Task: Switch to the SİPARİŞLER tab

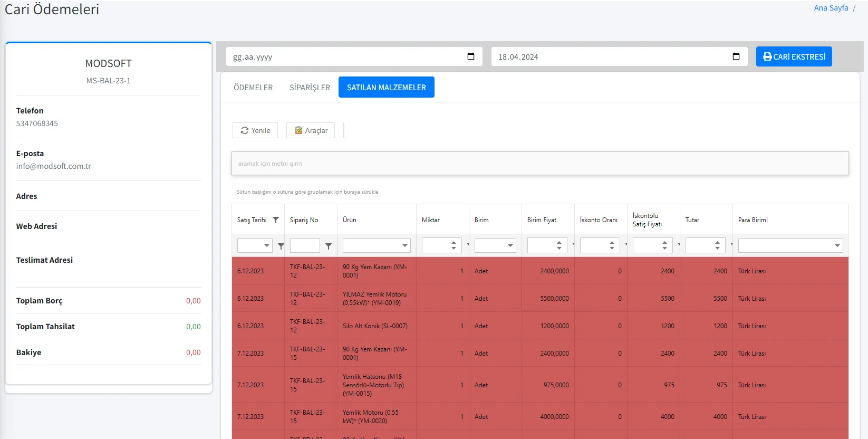Action: [310, 88]
